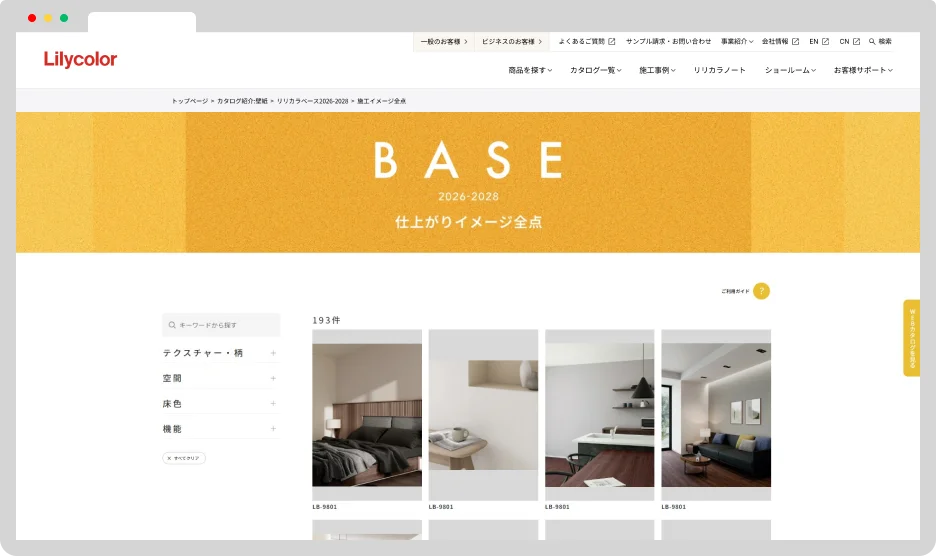936x556 pixels.
Task: Expand the 空間 filter
Action: pos(220,378)
